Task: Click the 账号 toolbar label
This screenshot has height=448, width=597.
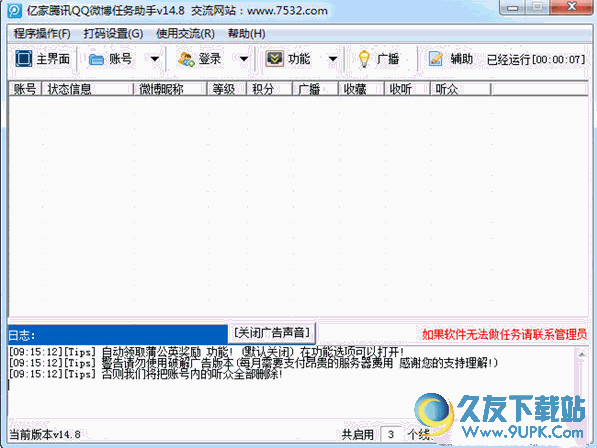Action: point(120,59)
